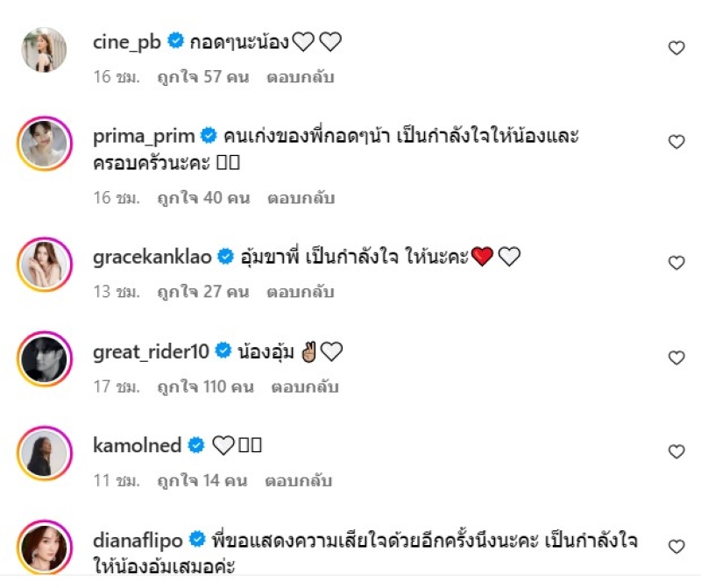Like the comment by cine_pb
The width and height of the screenshot is (701, 588).
(676, 48)
